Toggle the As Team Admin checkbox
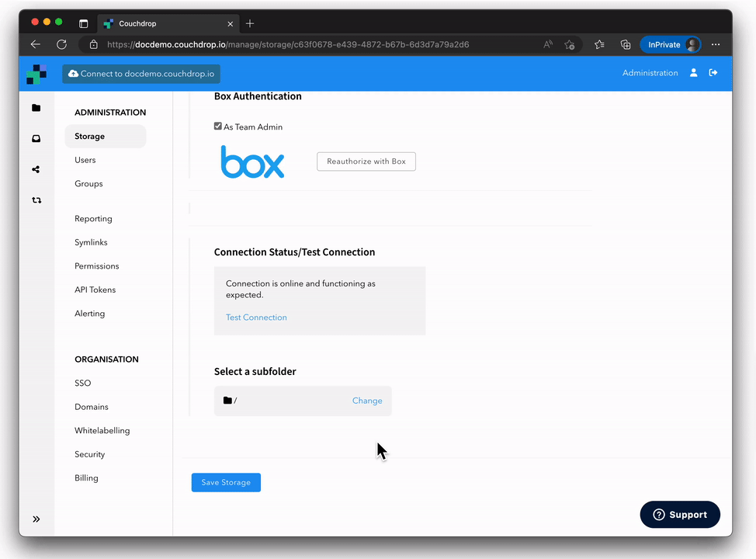Viewport: 756px width, 559px height. point(218,126)
